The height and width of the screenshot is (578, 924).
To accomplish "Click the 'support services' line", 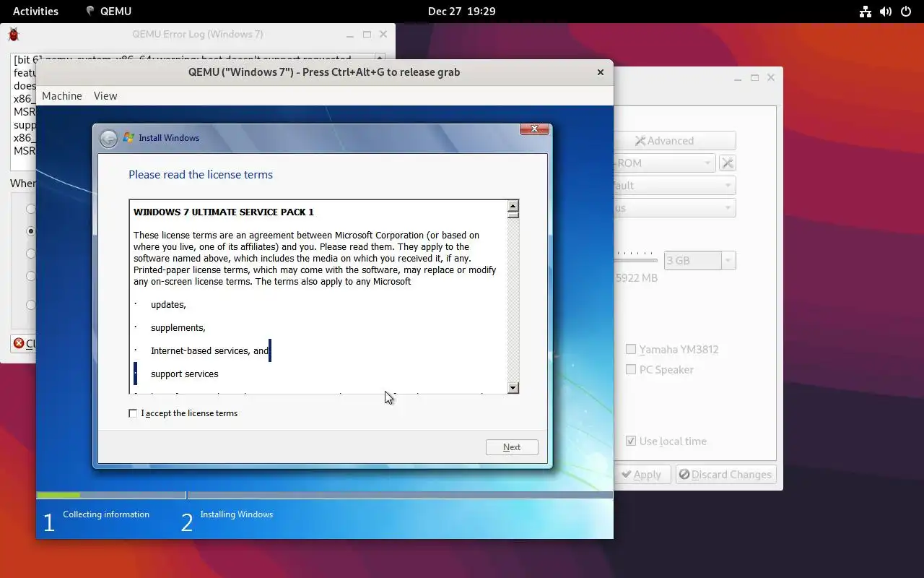I will [x=184, y=374].
